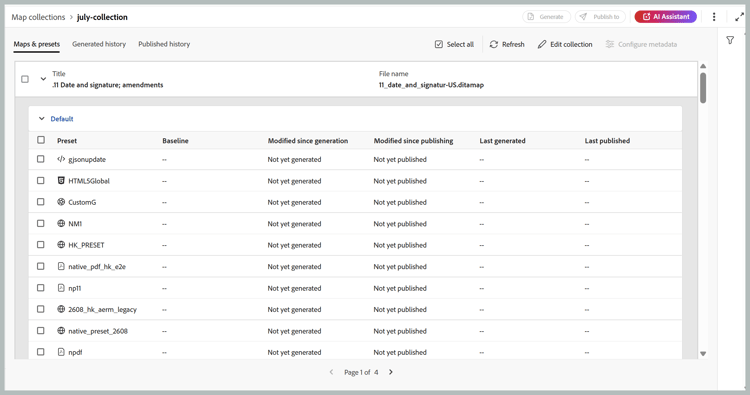This screenshot has height=395, width=750.
Task: Click the code icon beside gjsonupdate
Action: (61, 159)
